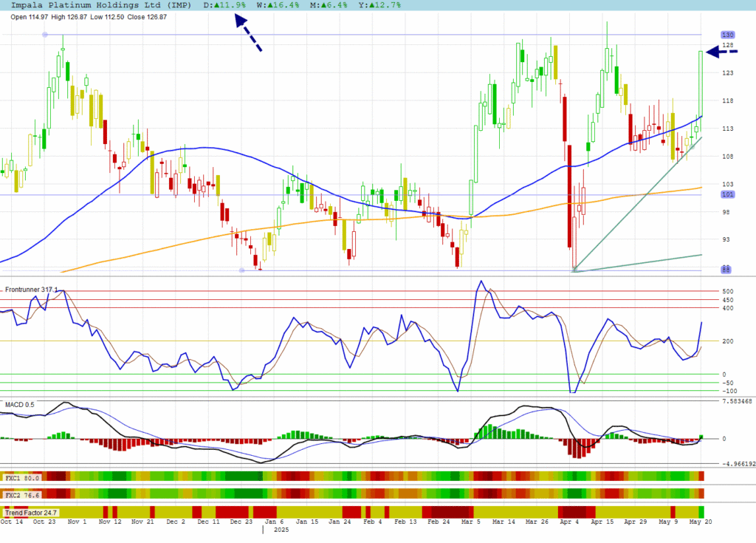
Task: Click the Frontrunner 450 level label
Action: tap(727, 300)
